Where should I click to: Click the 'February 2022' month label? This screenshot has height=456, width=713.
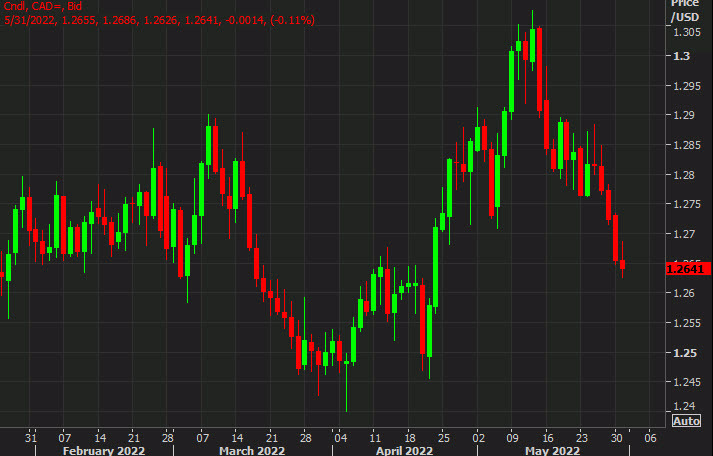(x=104, y=451)
